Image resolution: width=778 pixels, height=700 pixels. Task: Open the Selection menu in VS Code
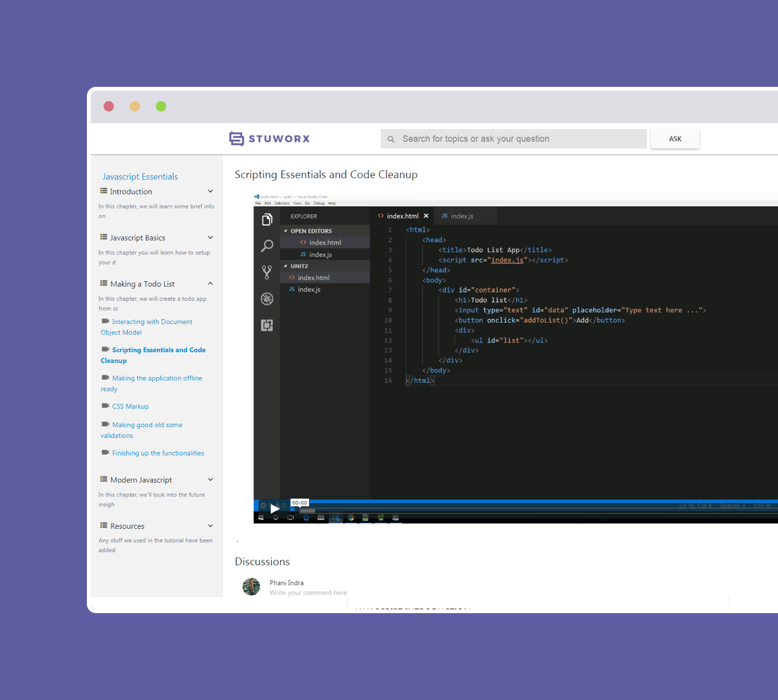click(x=282, y=203)
